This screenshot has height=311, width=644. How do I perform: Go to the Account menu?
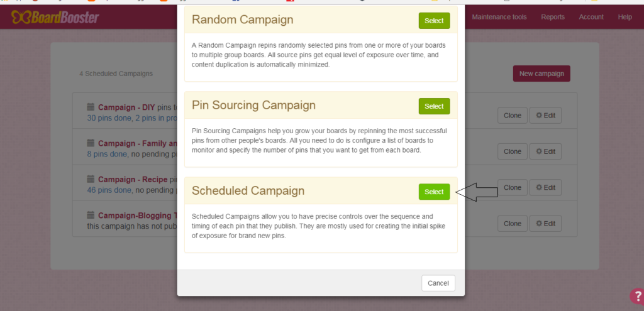pyautogui.click(x=591, y=17)
